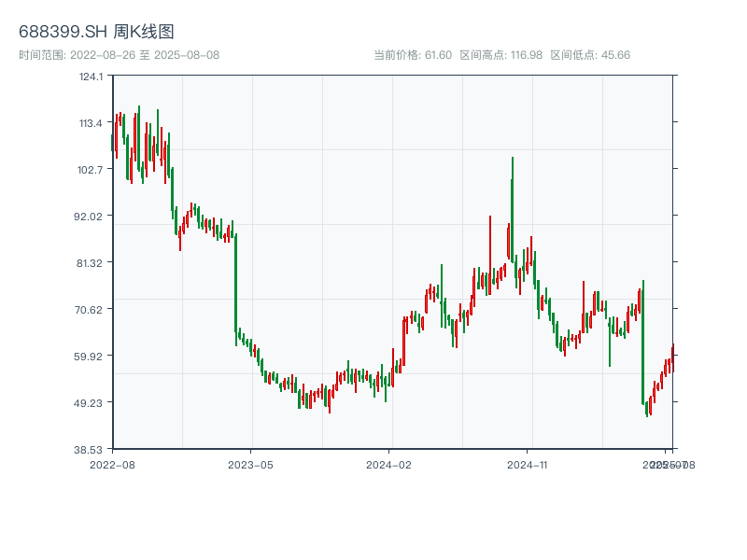This screenshot has height=560, width=747.
Task: Click the current price label 当前价格: 61.60
Action: point(413,55)
